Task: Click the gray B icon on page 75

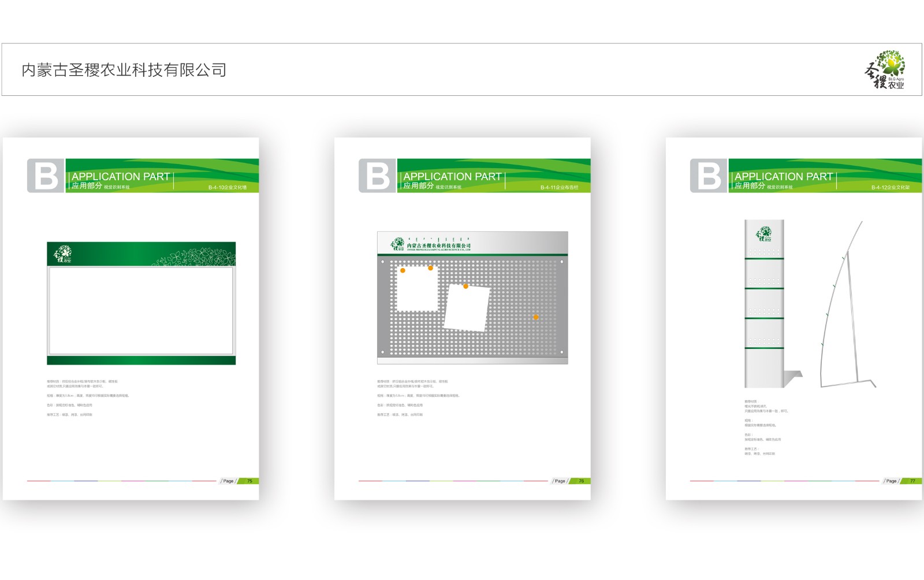Action: pyautogui.click(x=45, y=176)
